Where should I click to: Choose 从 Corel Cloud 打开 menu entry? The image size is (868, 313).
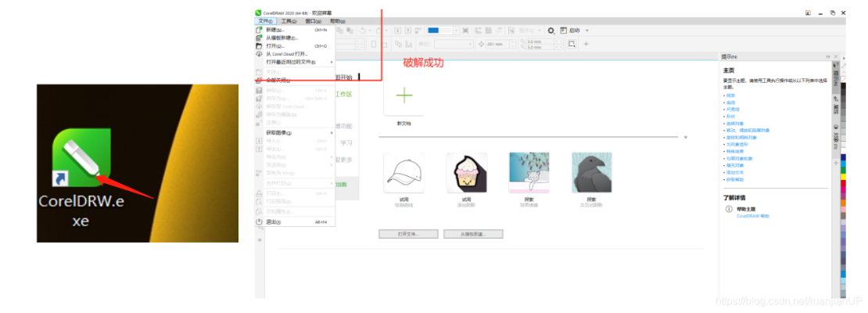click(295, 54)
